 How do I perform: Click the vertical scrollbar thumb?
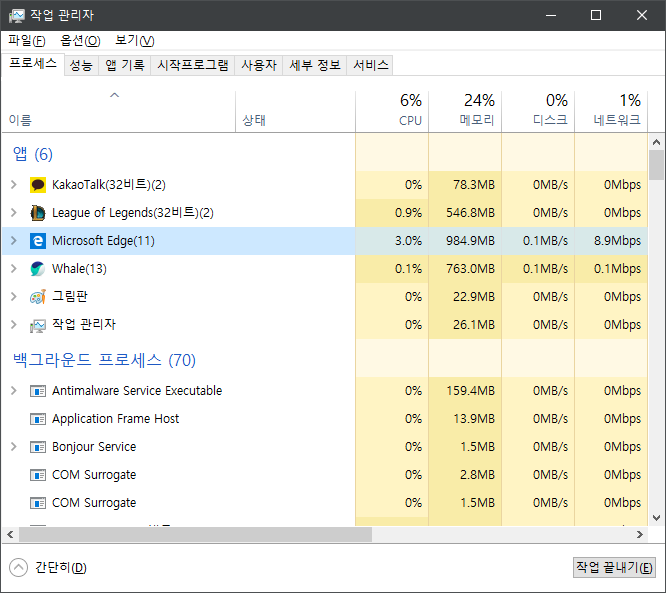(x=657, y=165)
